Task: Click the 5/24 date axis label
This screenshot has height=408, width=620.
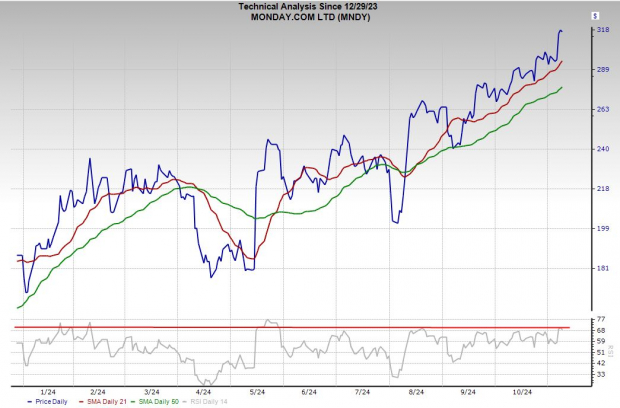Action: pyautogui.click(x=257, y=392)
